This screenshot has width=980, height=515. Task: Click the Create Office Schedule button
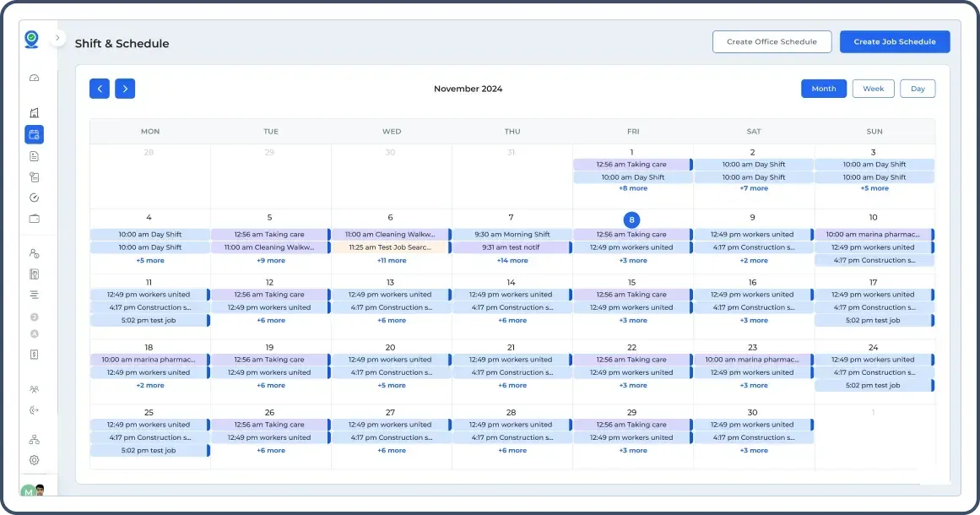click(x=771, y=41)
